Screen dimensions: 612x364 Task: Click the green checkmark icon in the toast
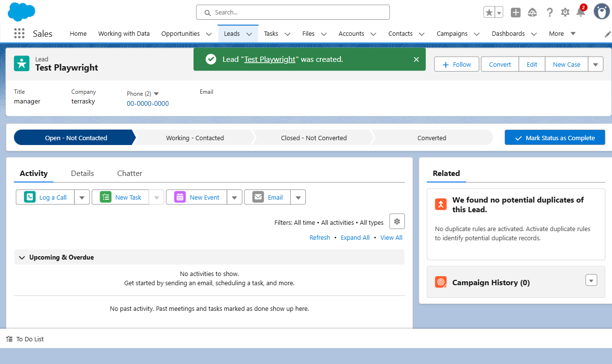[x=211, y=59]
